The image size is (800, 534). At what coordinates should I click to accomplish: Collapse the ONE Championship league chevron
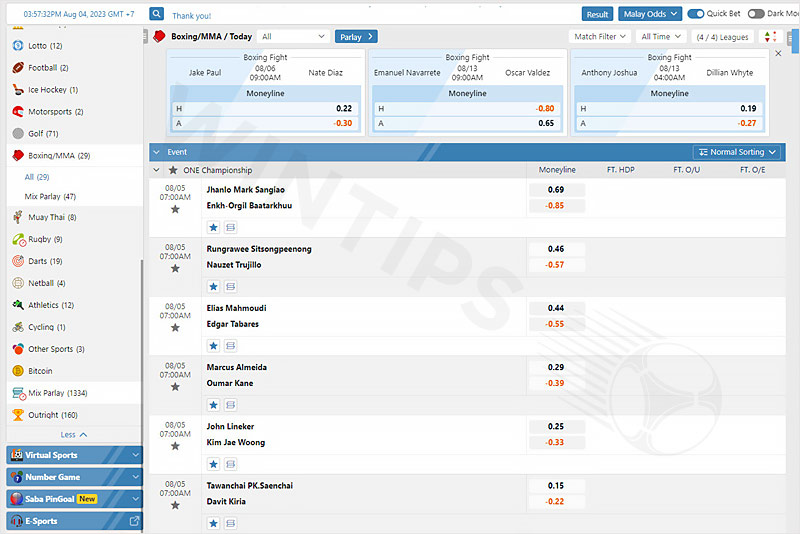pyautogui.click(x=157, y=170)
